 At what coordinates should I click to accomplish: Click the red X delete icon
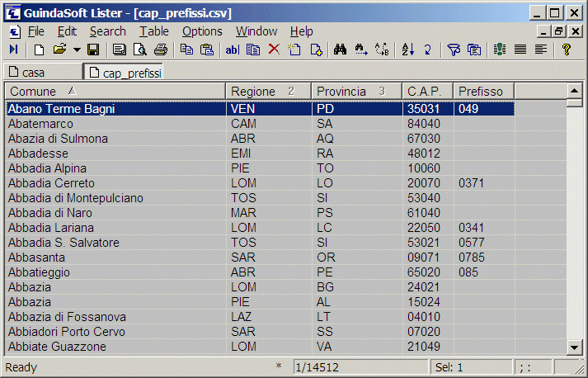274,50
